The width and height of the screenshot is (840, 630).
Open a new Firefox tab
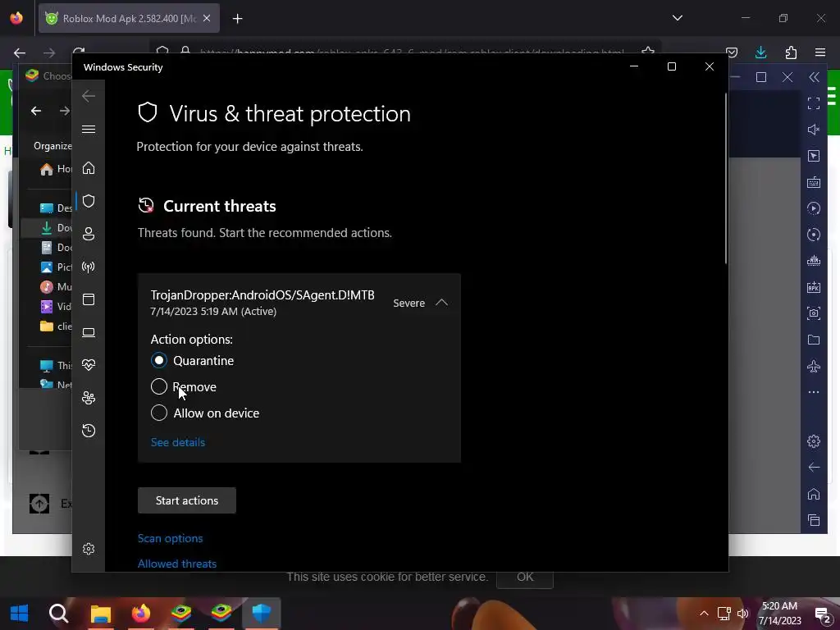pos(237,19)
